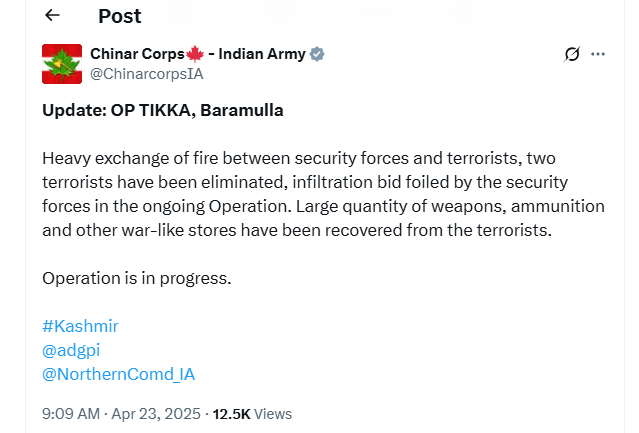This screenshot has width=639, height=433.
Task: Click the blue verified badge beside the name
Action: coord(317,54)
